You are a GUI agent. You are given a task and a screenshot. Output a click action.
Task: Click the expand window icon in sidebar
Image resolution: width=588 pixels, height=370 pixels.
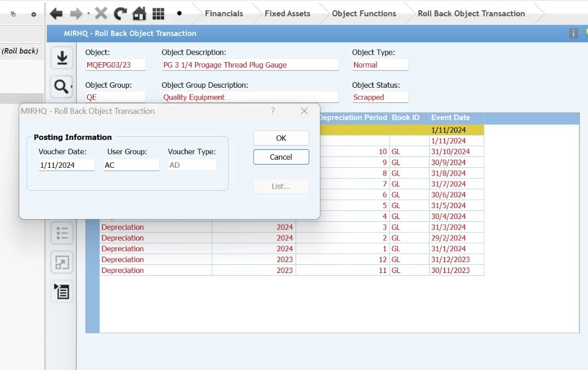click(62, 262)
